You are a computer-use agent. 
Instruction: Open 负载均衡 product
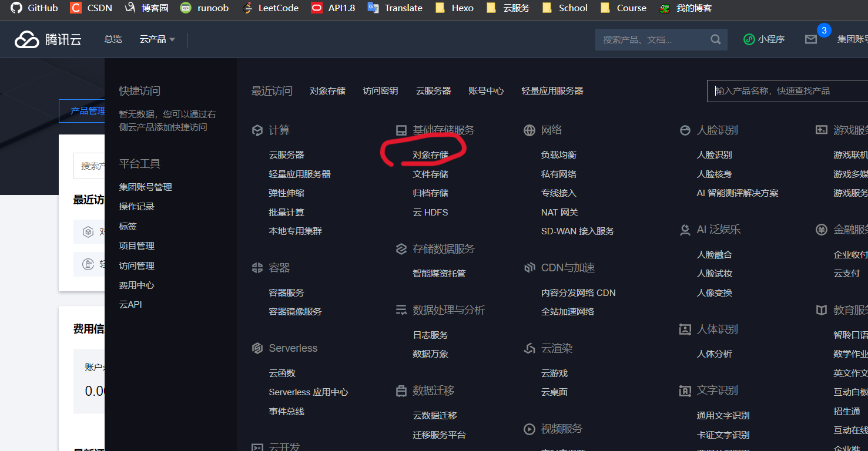[558, 155]
